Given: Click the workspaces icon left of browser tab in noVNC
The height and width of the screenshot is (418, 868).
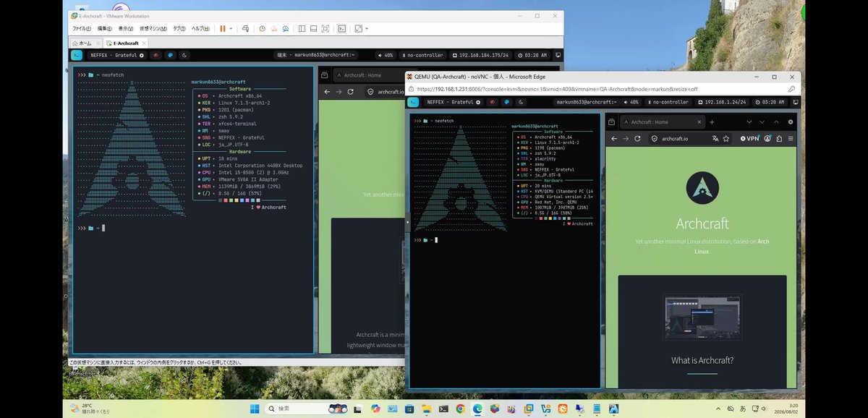Looking at the screenshot, I should (x=611, y=121).
